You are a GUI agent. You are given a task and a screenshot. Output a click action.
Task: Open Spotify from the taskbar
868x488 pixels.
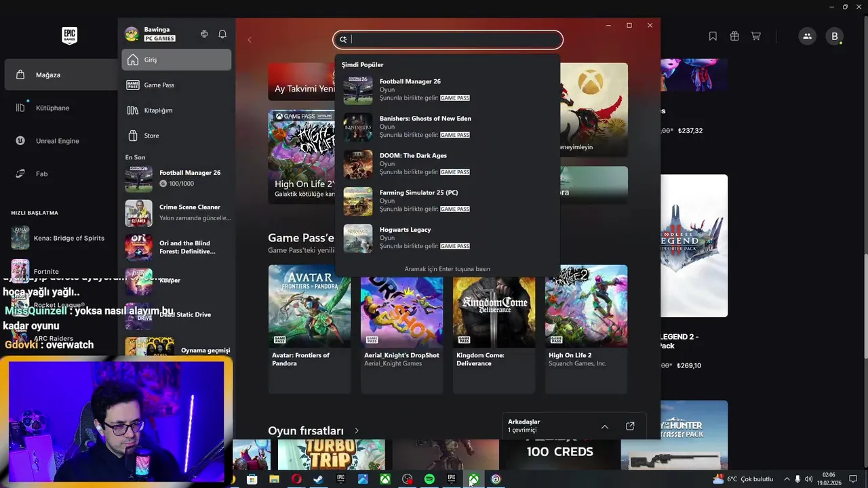coord(429,479)
